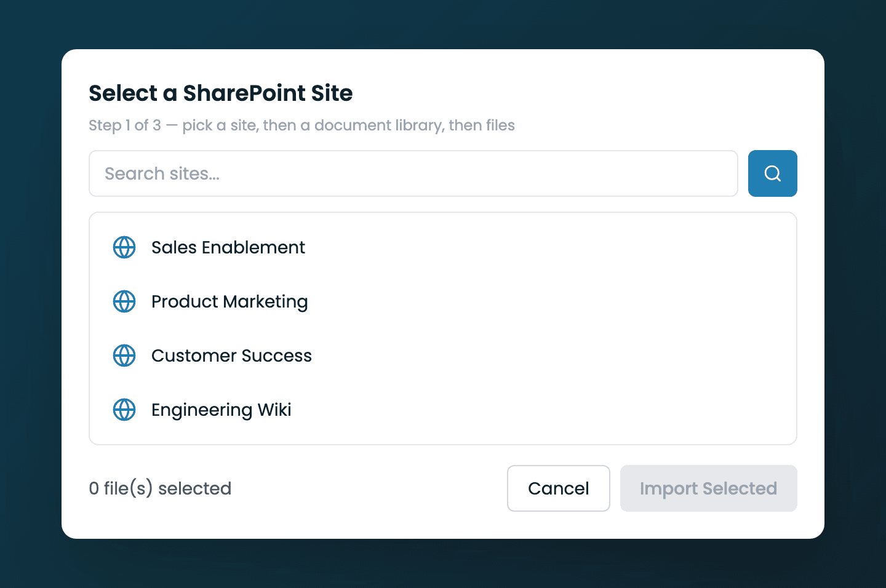
Task: Click globe icon beside Sales Enablement
Action: click(124, 247)
